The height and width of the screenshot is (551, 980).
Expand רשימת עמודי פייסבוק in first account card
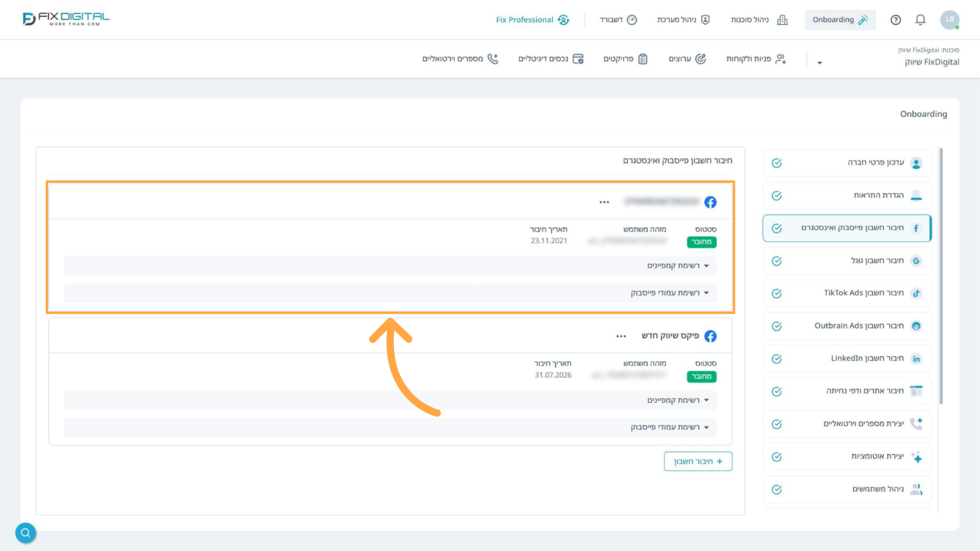[390, 293]
